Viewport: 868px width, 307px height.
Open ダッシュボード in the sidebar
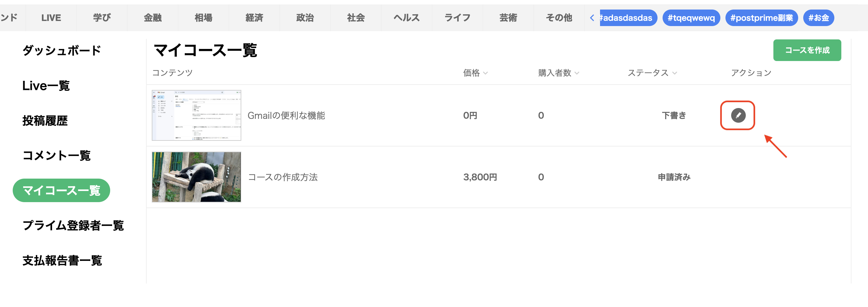click(62, 51)
